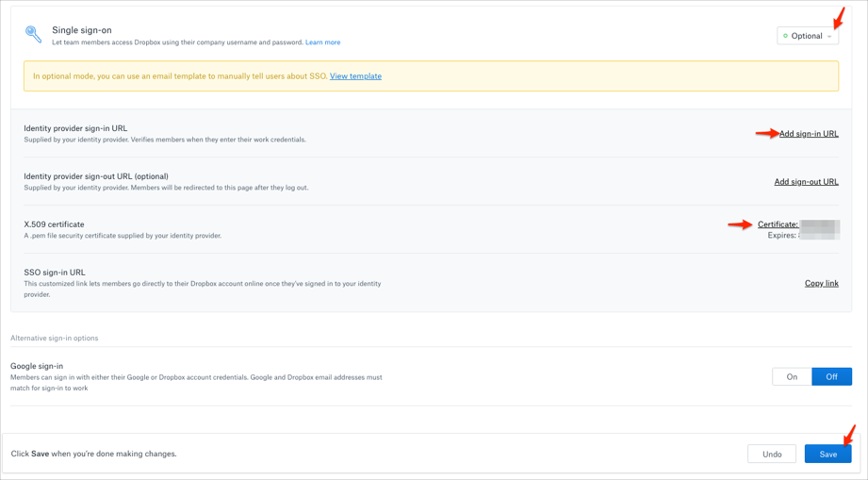Click the green status dot beside Optional
Viewport: 868px width, 480px height.
[786, 36]
